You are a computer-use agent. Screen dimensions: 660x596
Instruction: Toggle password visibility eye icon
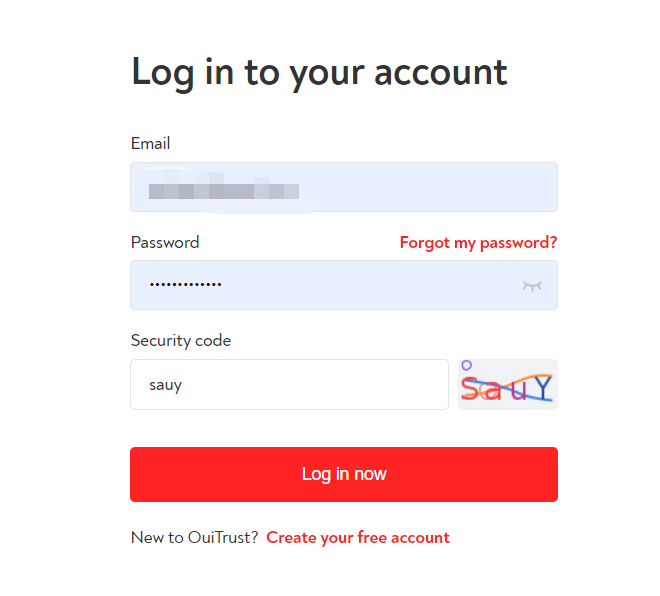click(x=532, y=286)
